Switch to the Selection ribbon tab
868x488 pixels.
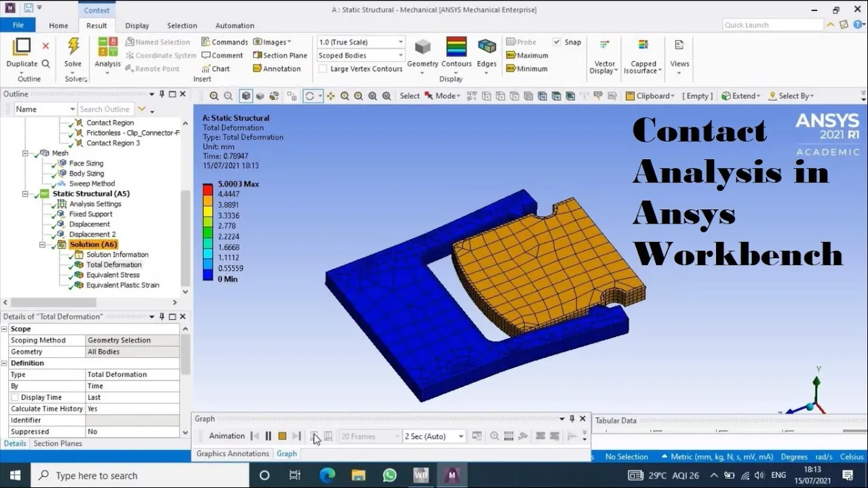pos(182,26)
